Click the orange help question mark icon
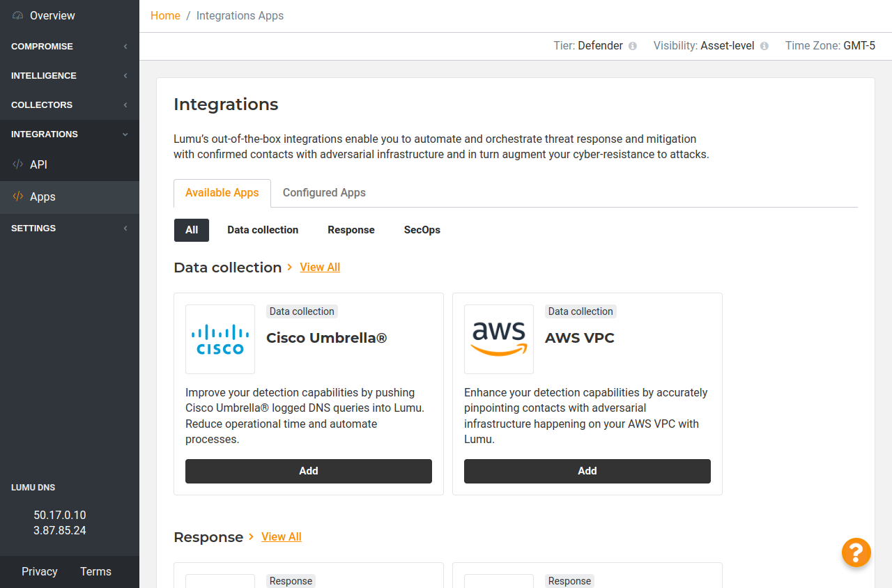 856,552
